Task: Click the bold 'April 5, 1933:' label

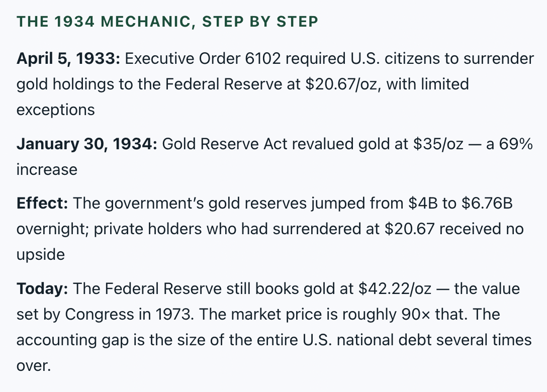Action: click(x=68, y=59)
